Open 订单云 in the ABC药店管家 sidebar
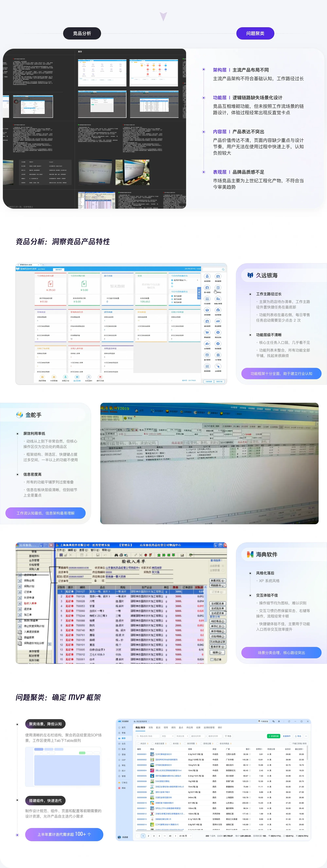This screenshot has height=868, width=327. coord(123,783)
